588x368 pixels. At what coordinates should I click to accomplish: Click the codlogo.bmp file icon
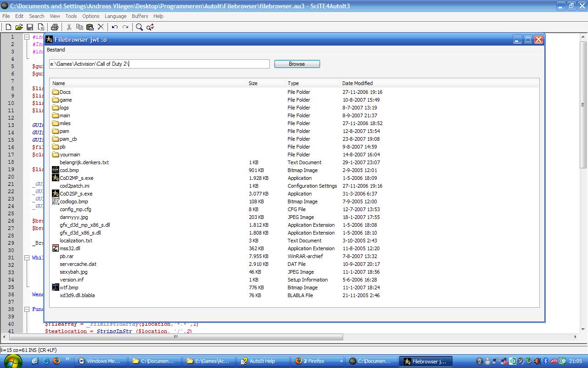coord(56,201)
